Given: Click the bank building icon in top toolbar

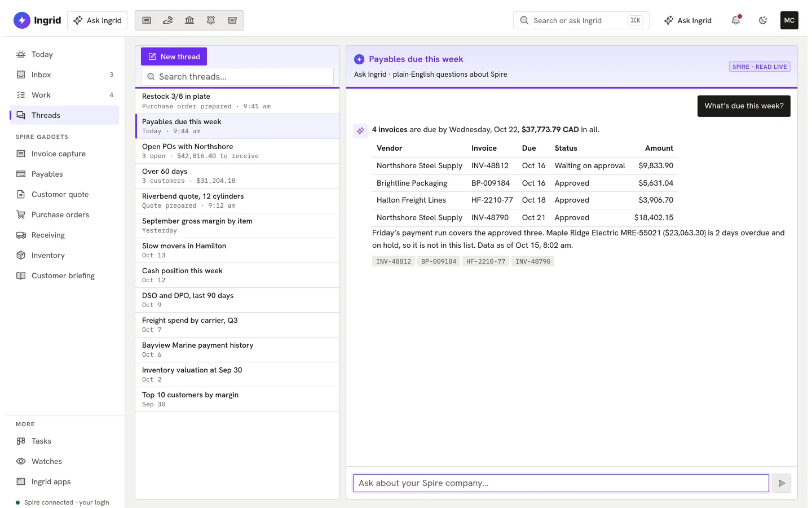Looking at the screenshot, I should (189, 20).
